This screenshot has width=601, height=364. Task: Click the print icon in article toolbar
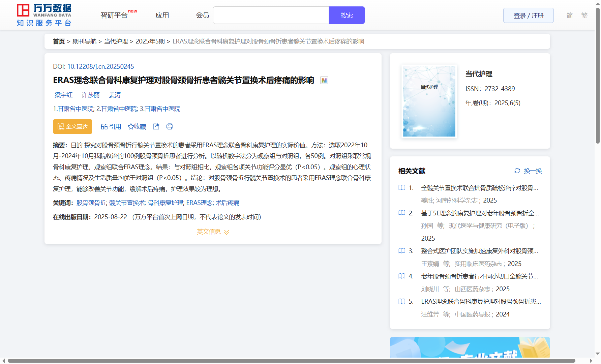tap(170, 126)
